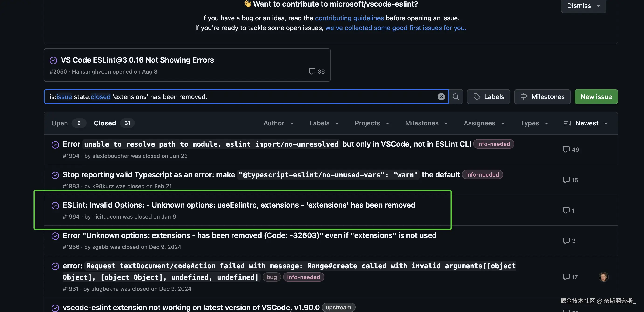Click the magnifier search button
644x312 pixels.
(456, 97)
